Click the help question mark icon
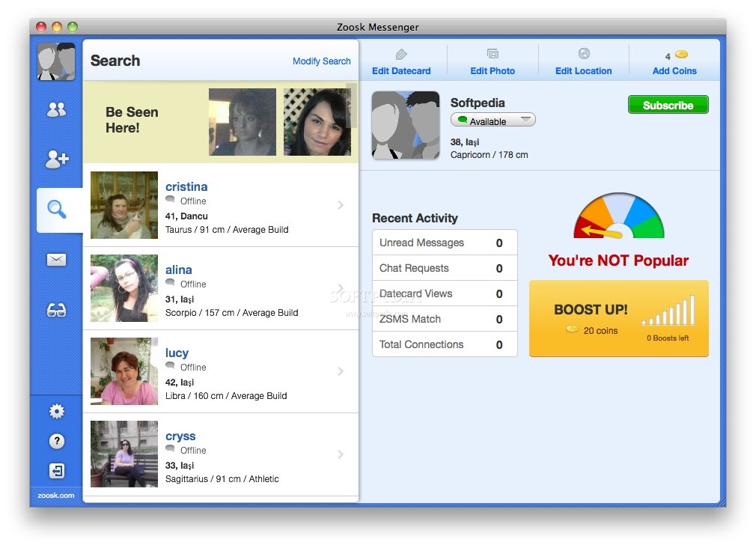 [x=56, y=441]
